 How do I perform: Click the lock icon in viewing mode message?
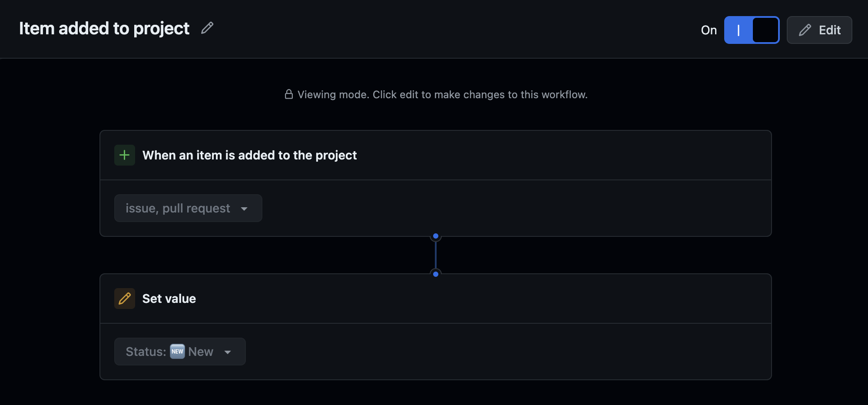tap(289, 94)
